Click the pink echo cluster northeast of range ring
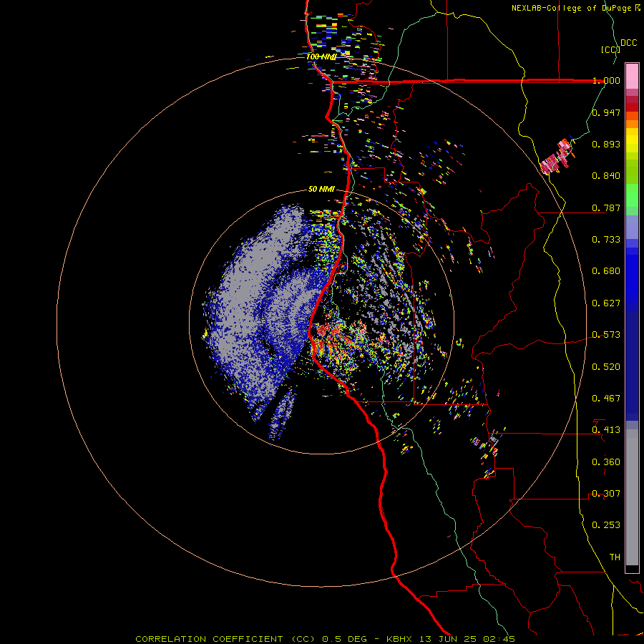Viewport: 644px width, 644px height. coord(557,157)
